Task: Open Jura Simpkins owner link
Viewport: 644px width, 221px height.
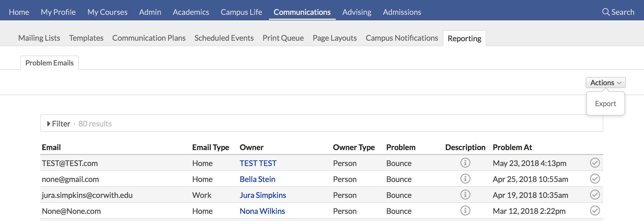Action: [263, 195]
